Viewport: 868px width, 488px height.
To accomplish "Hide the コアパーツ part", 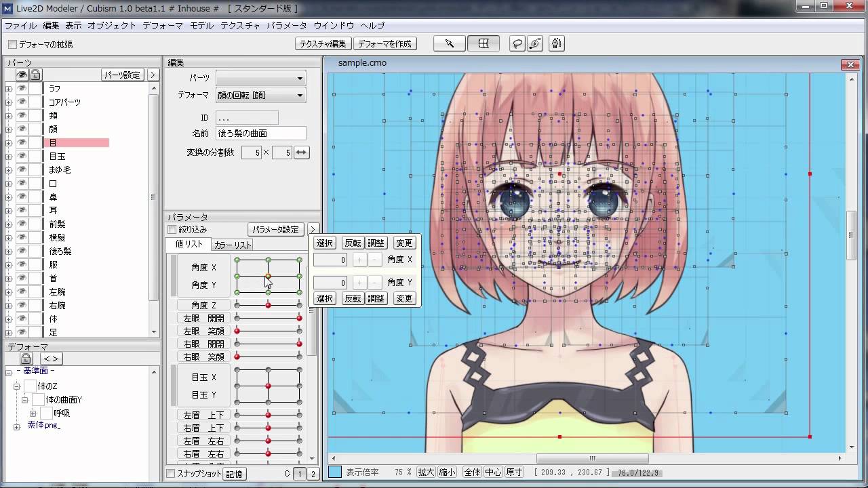I will tap(22, 102).
